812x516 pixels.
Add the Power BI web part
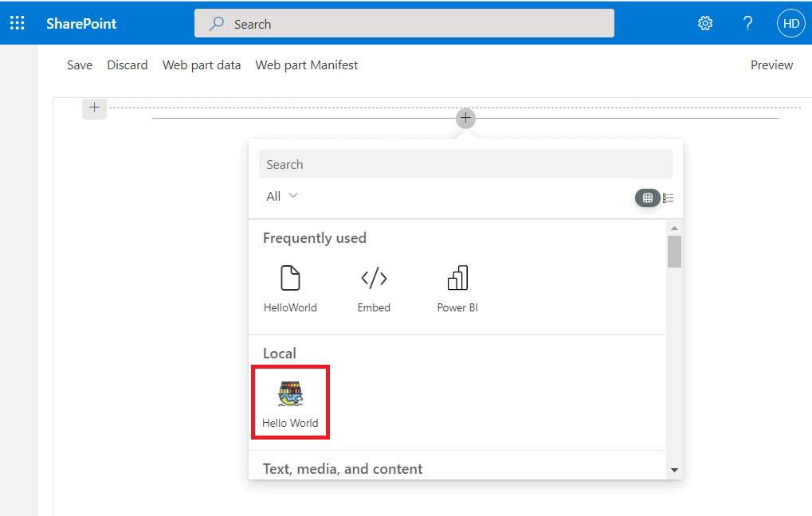tap(457, 289)
